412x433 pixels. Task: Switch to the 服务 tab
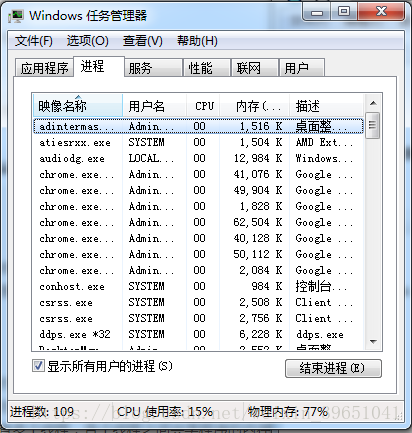(x=154, y=68)
